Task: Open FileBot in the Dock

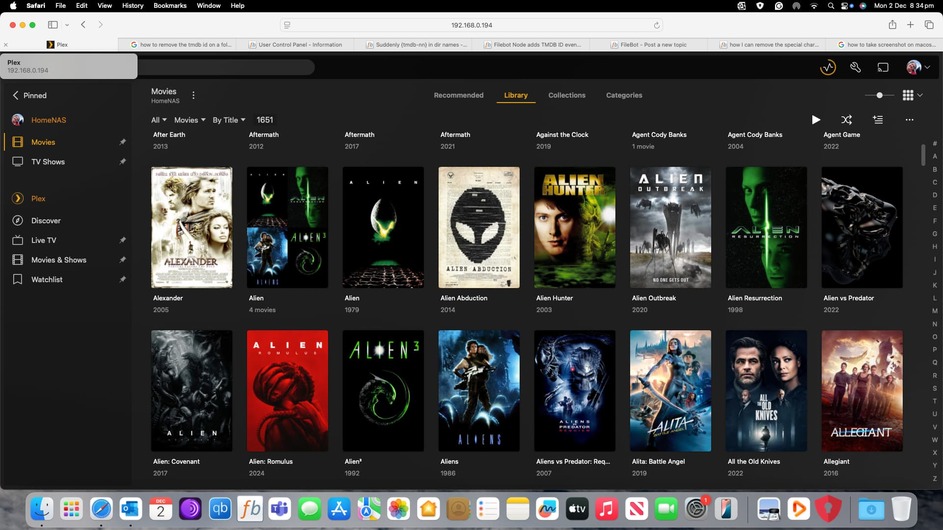Action: tap(250, 509)
